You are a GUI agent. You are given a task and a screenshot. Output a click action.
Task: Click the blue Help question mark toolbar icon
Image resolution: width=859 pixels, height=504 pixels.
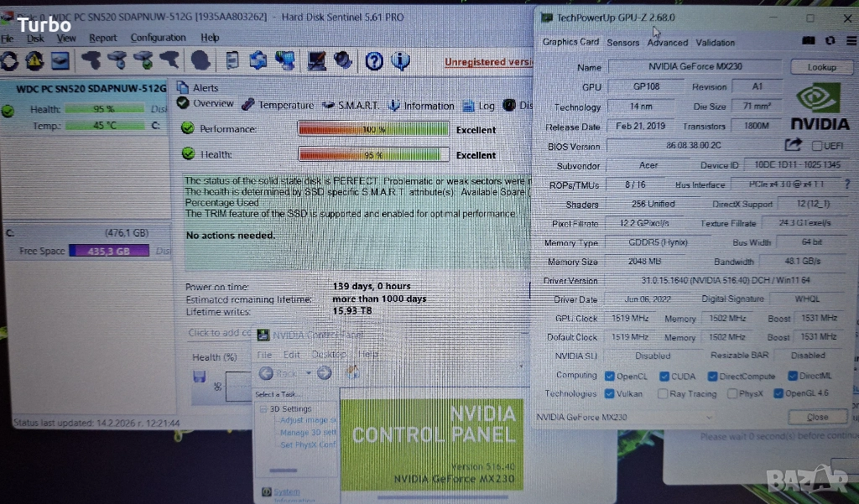pos(374,60)
